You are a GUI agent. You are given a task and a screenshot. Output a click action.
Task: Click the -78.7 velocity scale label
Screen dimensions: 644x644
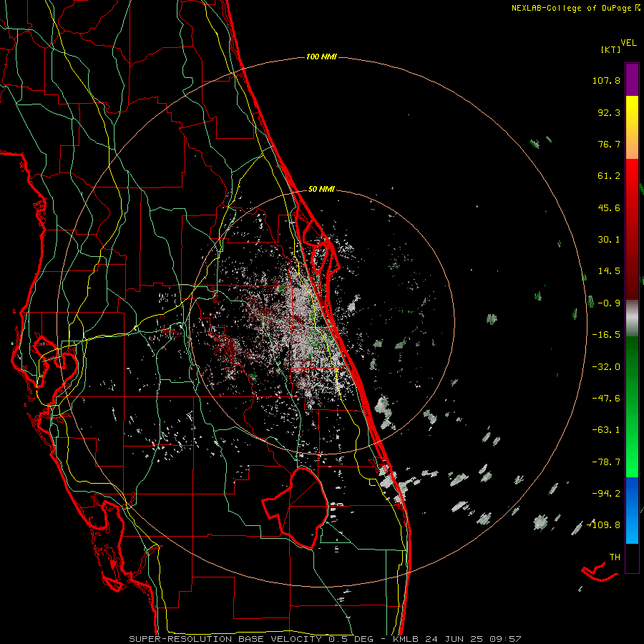[606, 462]
